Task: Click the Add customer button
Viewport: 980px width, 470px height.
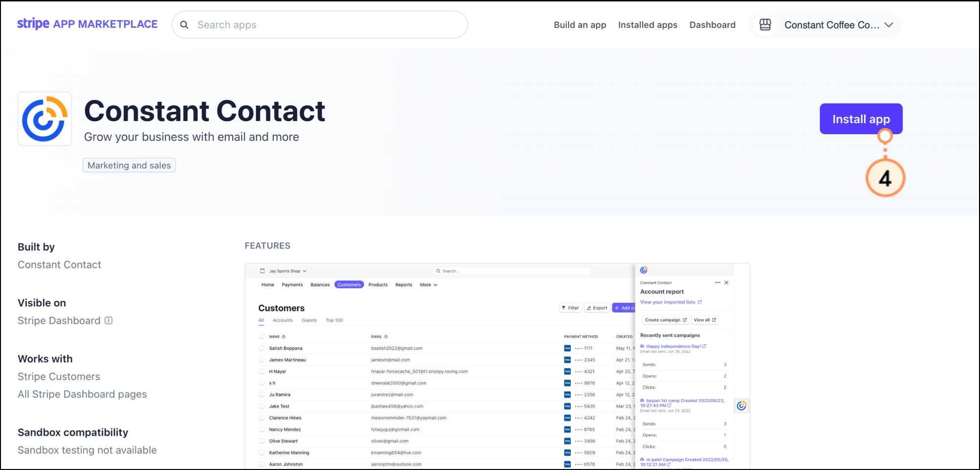Action: (x=624, y=308)
